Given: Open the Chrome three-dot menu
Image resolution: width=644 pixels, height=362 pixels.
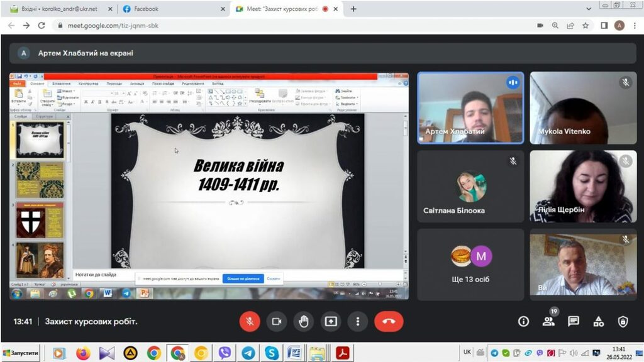Looking at the screenshot, I should (x=635, y=26).
